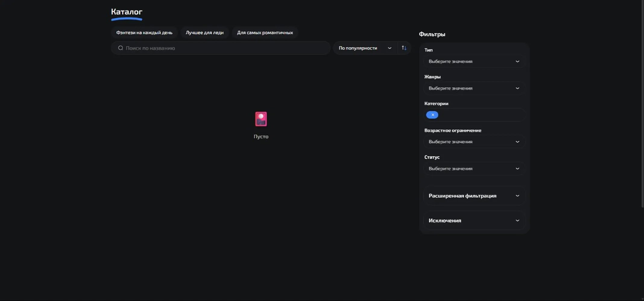Select the Лучшее для леди chip
The image size is (644, 301).
[x=205, y=33]
